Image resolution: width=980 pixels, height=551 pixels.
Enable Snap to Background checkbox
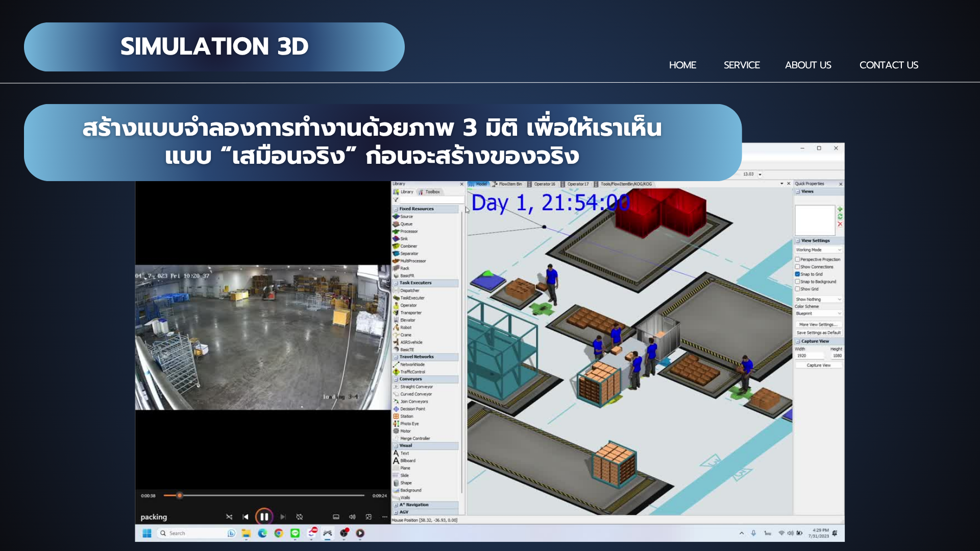(797, 282)
